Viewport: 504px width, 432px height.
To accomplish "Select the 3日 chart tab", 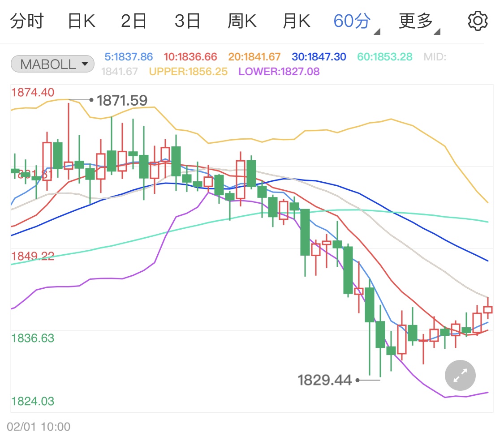I will 187,21.
